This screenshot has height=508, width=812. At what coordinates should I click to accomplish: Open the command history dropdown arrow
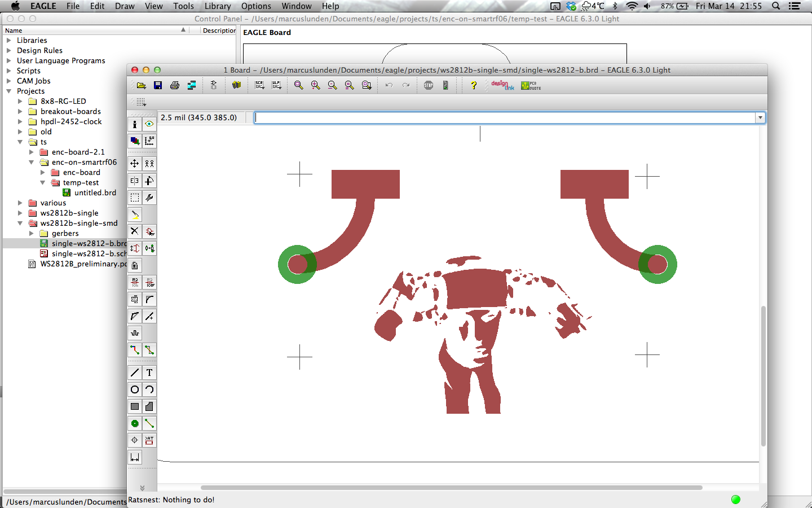[761, 117]
